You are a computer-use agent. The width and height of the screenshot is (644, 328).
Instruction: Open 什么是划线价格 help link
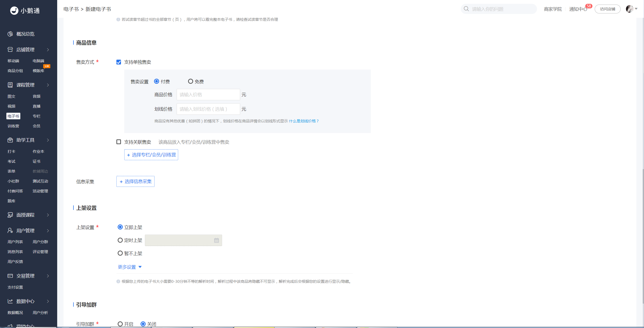click(x=304, y=121)
